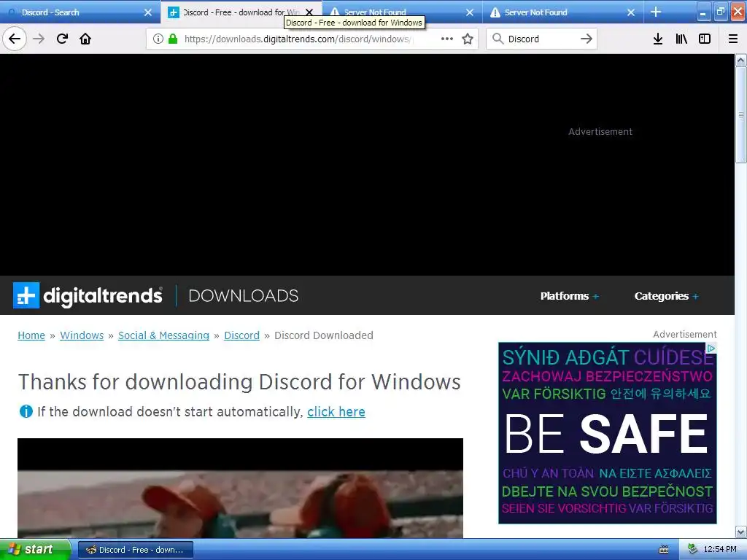Click the video thumbnail with red caps
This screenshot has height=560, width=747.
coord(240,488)
